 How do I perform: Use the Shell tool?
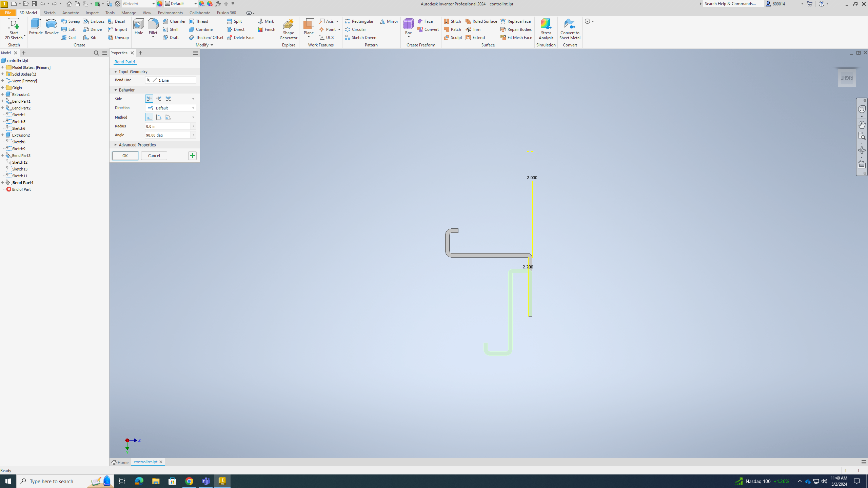[171, 29]
